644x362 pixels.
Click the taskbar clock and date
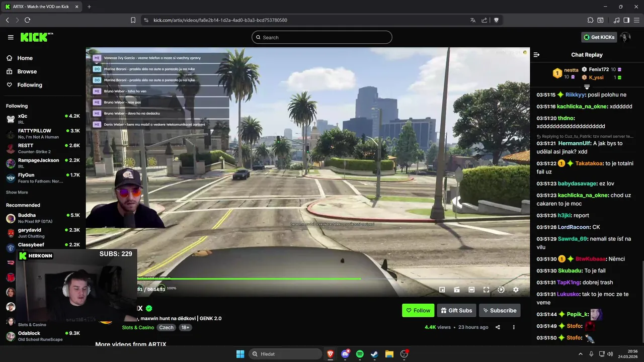pyautogui.click(x=628, y=354)
